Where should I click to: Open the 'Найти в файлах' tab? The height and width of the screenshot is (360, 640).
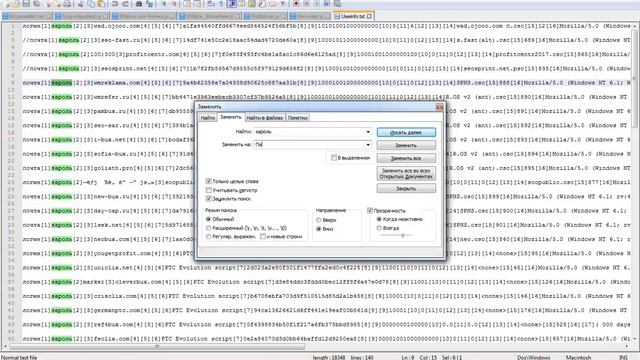(264, 118)
